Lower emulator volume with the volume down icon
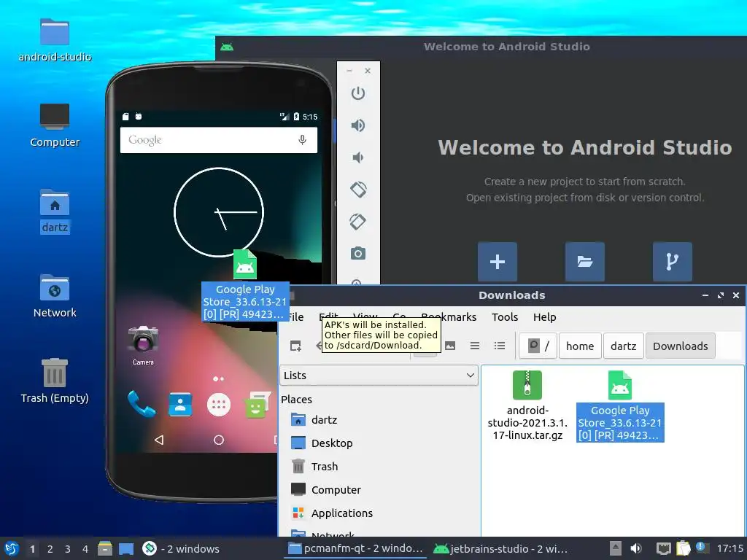 click(357, 157)
